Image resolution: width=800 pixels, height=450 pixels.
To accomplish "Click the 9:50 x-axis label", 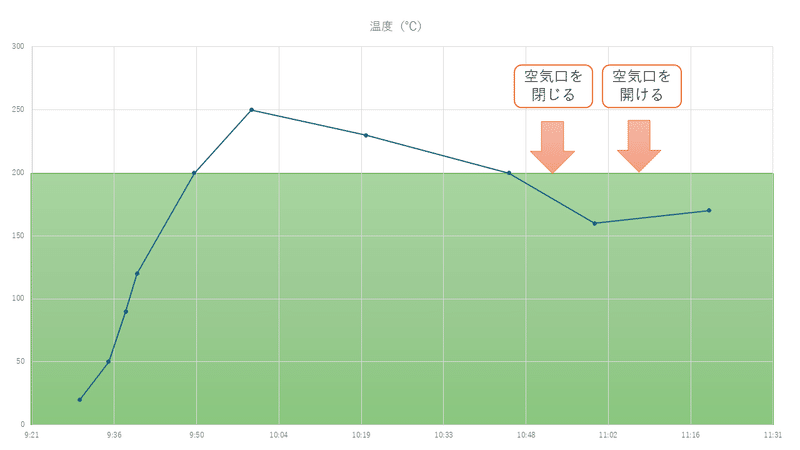I will pyautogui.click(x=196, y=435).
